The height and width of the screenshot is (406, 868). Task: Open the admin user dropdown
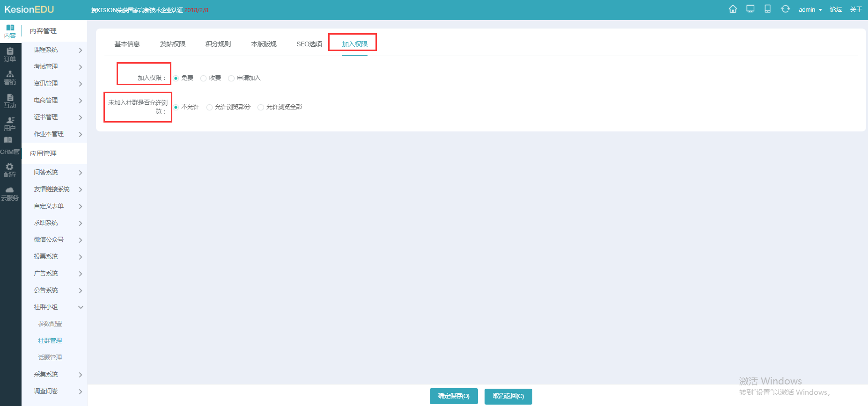click(x=809, y=10)
